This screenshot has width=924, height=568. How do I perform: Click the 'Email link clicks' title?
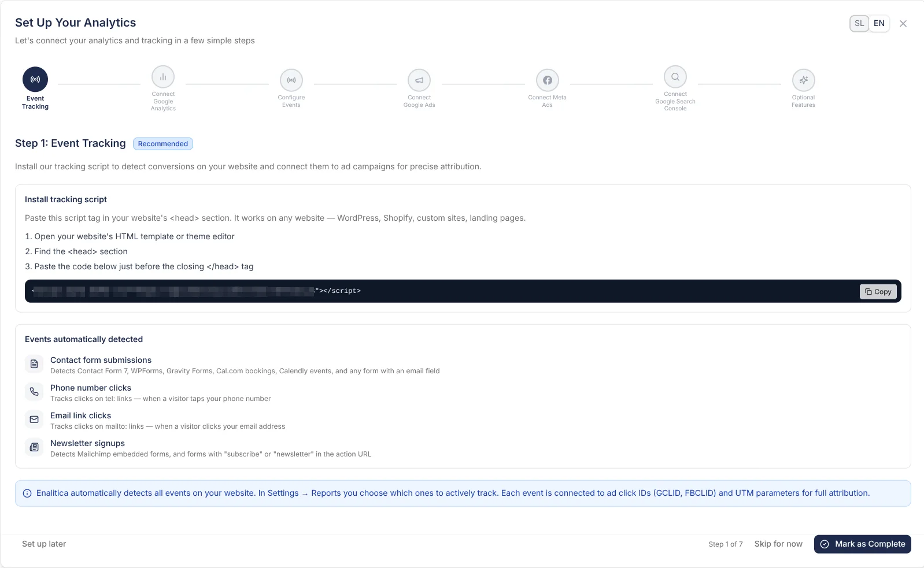(80, 415)
